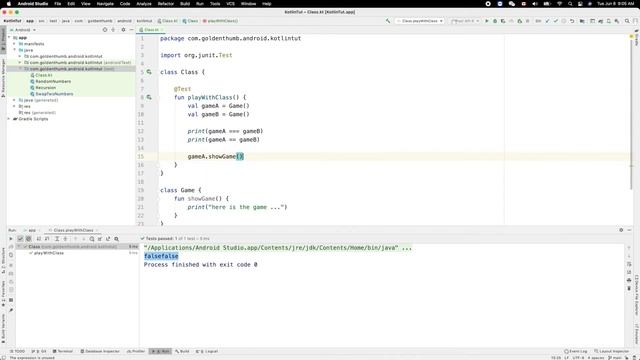
Task: Click the Make Project hammer icon
Action: (388, 21)
